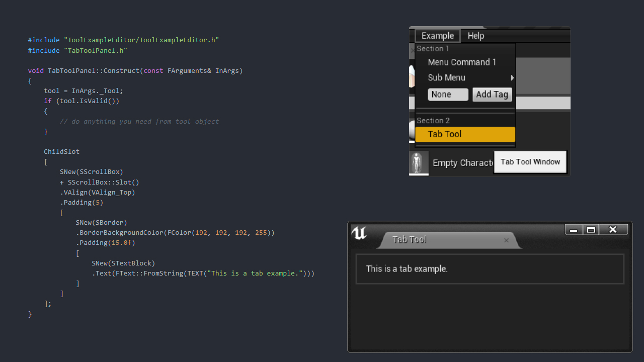Click the Tab Tool Window tooltip
This screenshot has height=362, width=644.
[x=530, y=162]
